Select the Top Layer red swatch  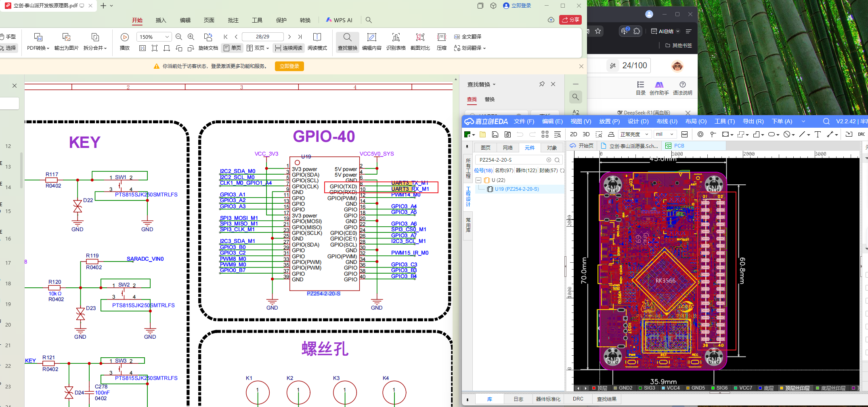pyautogui.click(x=594, y=388)
